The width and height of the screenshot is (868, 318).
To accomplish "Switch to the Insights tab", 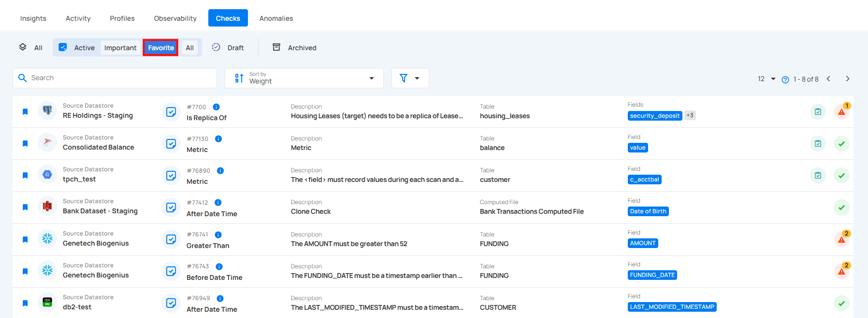I will tap(33, 18).
